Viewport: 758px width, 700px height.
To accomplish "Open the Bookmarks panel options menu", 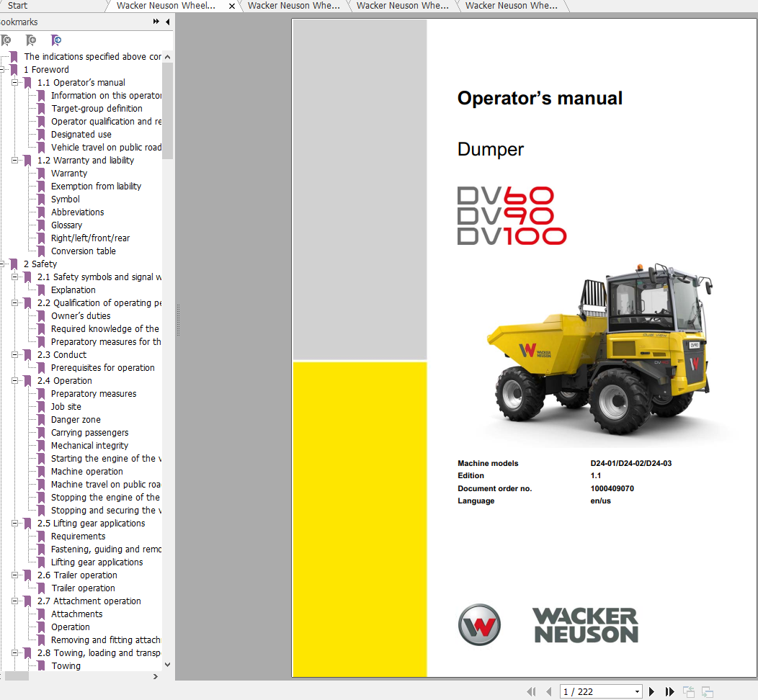I will click(x=155, y=22).
